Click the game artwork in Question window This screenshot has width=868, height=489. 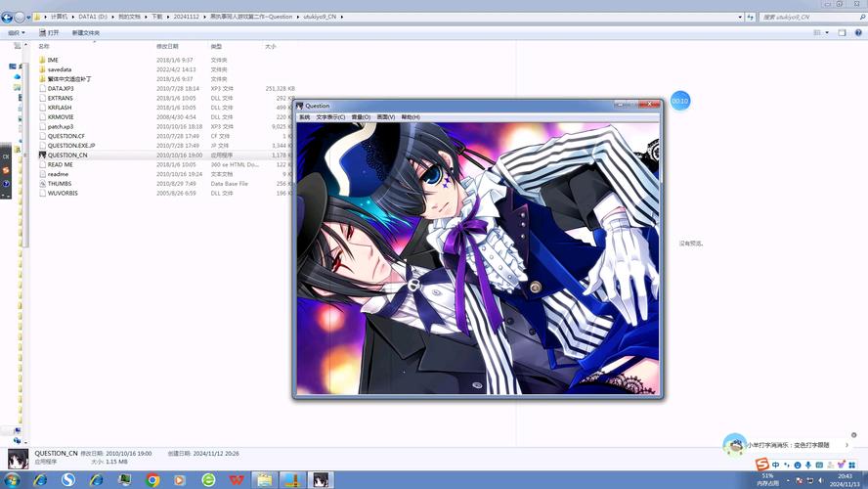pyautogui.click(x=478, y=258)
